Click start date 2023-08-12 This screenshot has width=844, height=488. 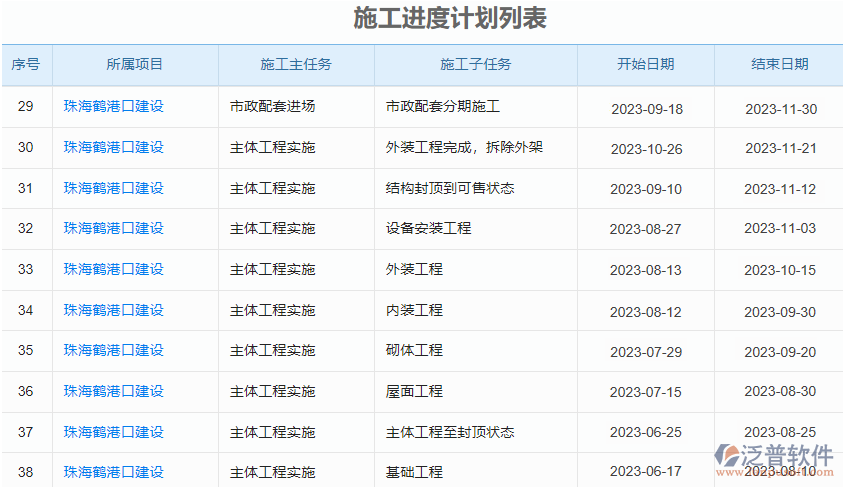point(645,312)
